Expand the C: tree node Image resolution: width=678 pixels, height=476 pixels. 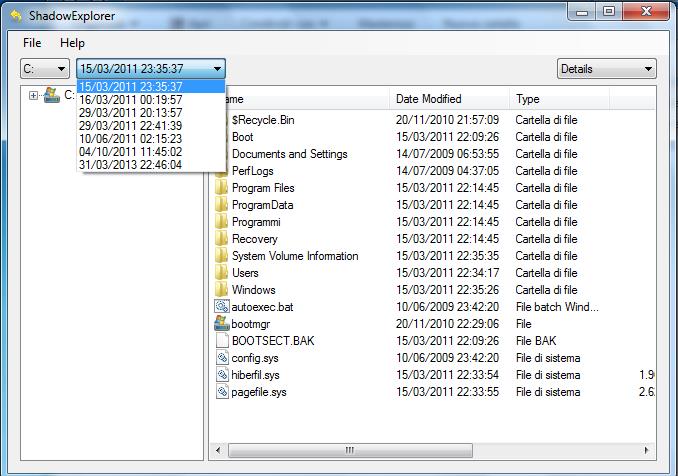click(x=33, y=95)
